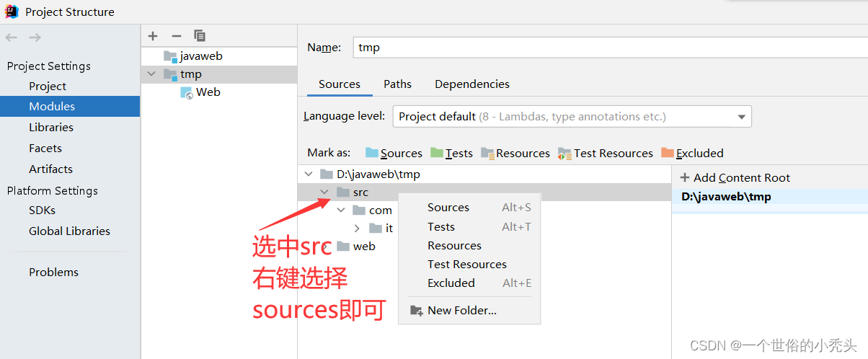
Task: Collapse the tmp module tree node
Action: 151,74
